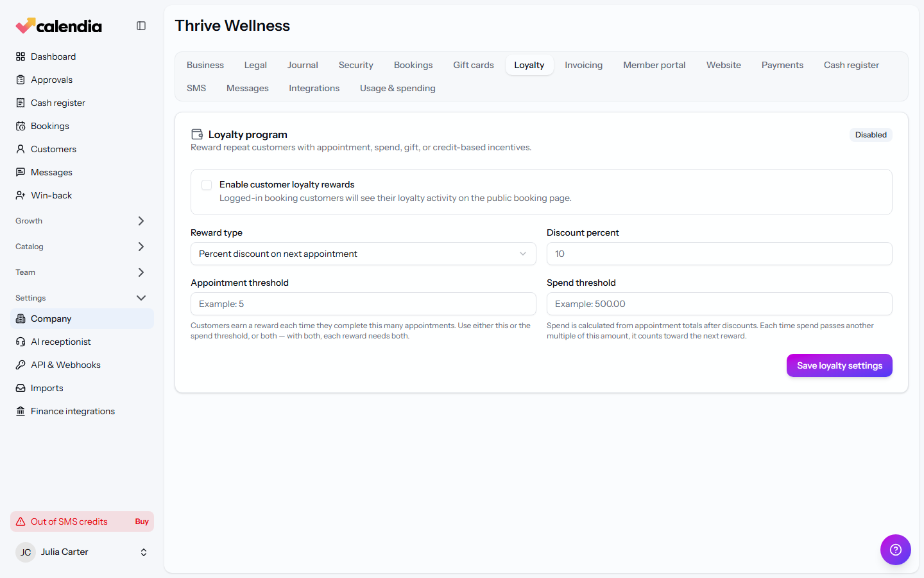Click the Company building icon

pyautogui.click(x=21, y=319)
